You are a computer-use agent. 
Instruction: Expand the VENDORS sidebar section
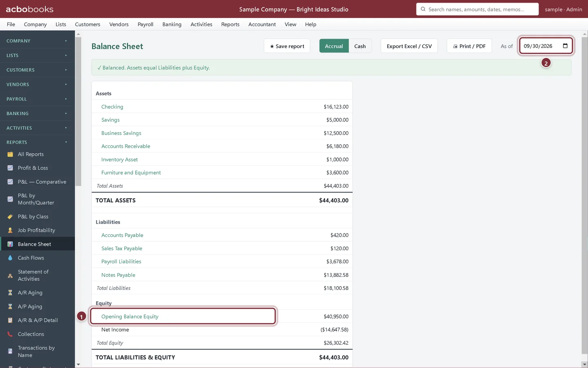(x=37, y=85)
